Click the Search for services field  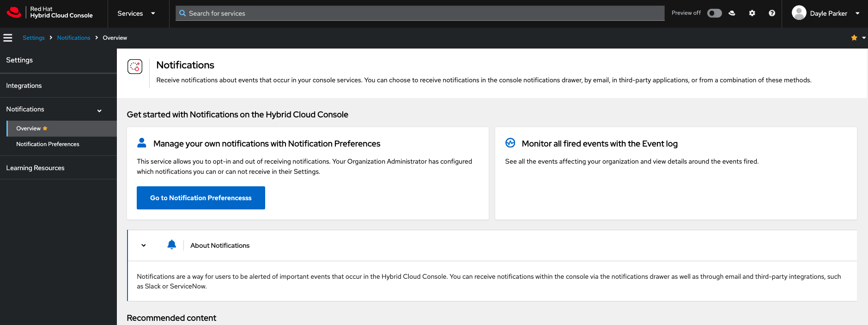point(419,13)
